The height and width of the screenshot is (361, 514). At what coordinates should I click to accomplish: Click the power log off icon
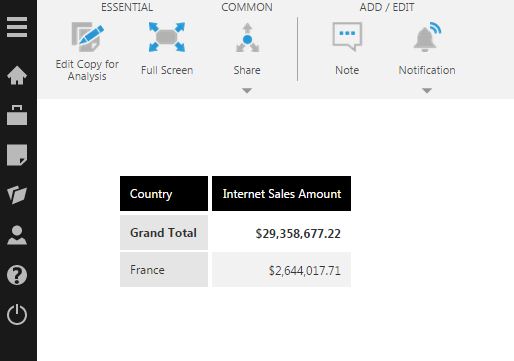coord(17,314)
